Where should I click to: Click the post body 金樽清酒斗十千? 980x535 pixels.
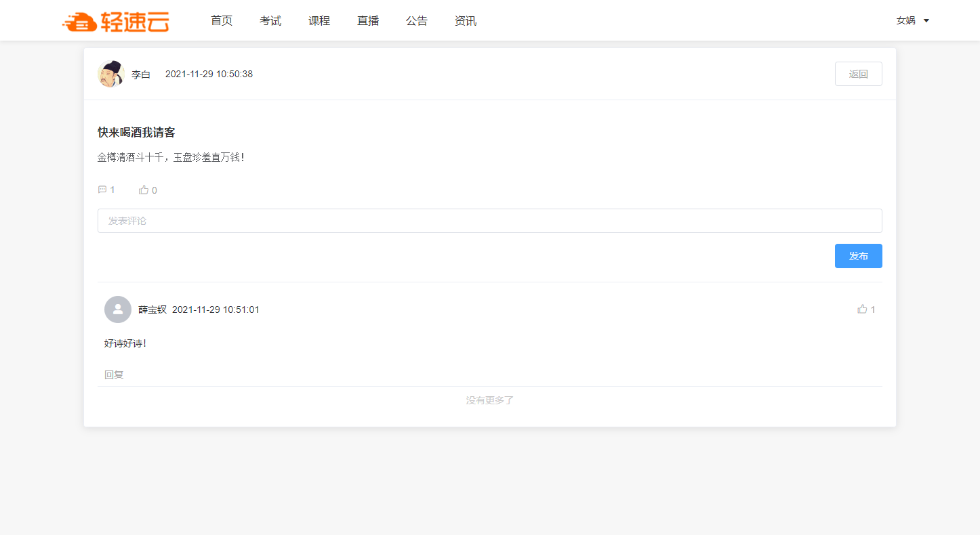(171, 158)
